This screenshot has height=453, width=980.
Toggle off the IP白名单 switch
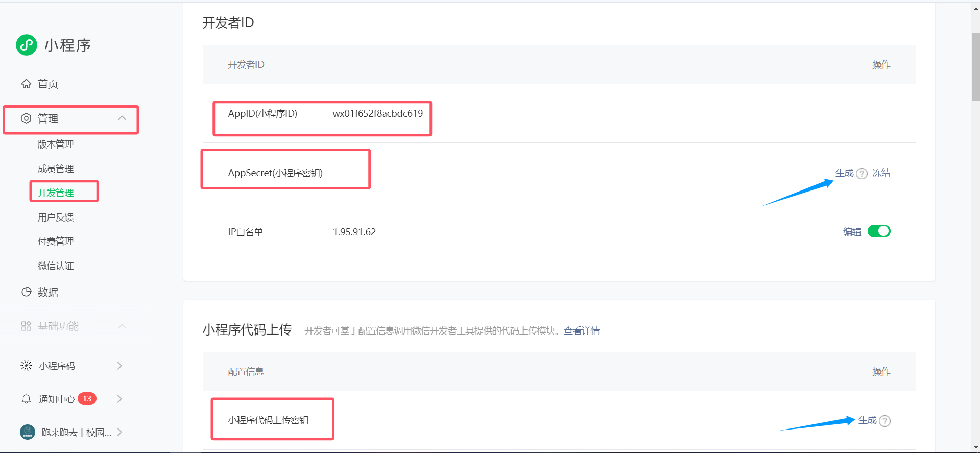pyautogui.click(x=879, y=231)
